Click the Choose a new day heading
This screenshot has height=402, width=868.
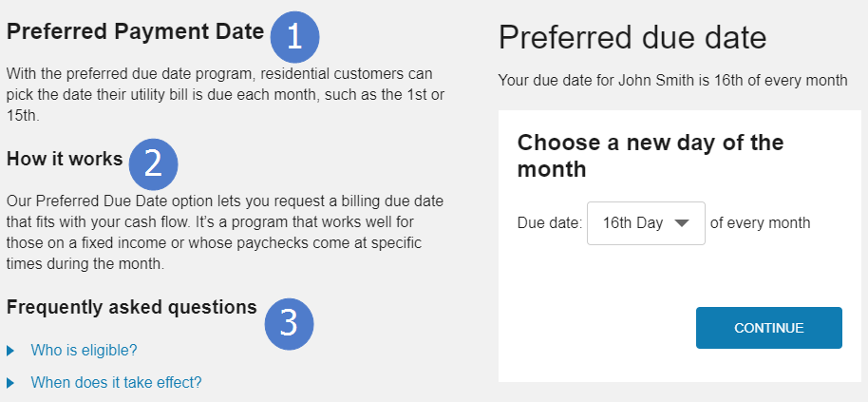coord(650,156)
